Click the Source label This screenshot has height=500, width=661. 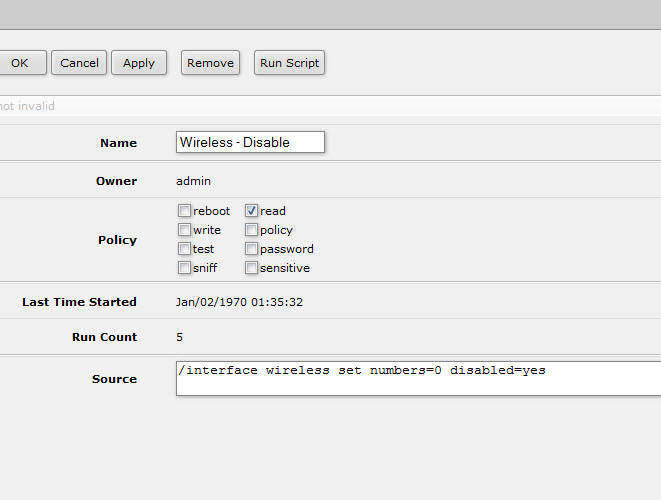pyautogui.click(x=114, y=379)
